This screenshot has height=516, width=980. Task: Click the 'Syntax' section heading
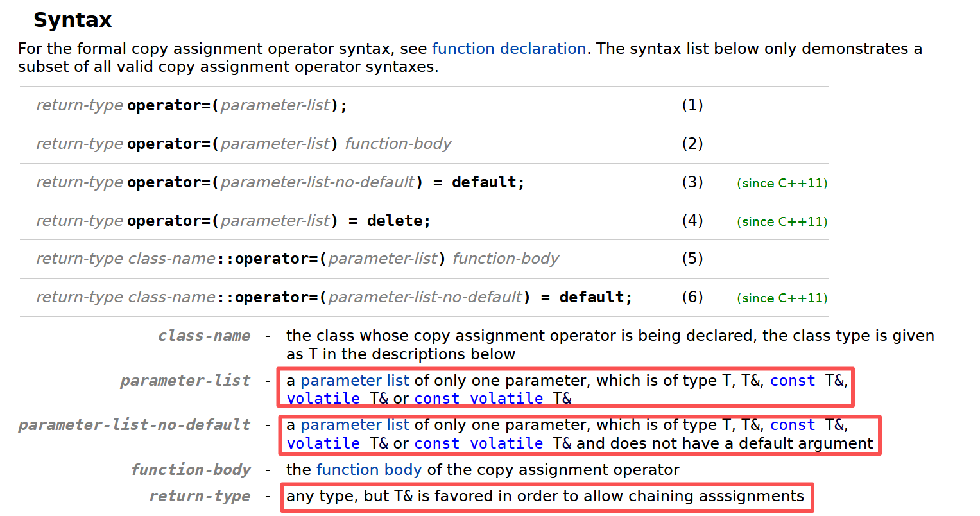[73, 20]
